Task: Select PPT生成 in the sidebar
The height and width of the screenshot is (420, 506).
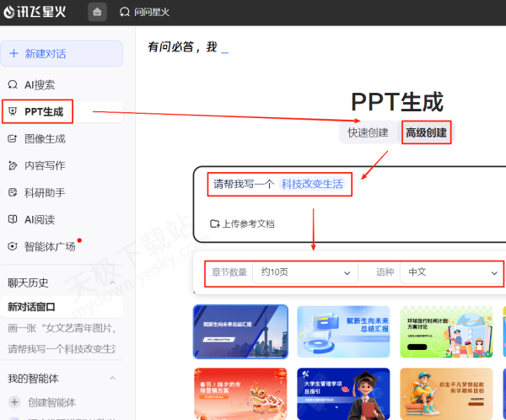Action: click(62, 111)
